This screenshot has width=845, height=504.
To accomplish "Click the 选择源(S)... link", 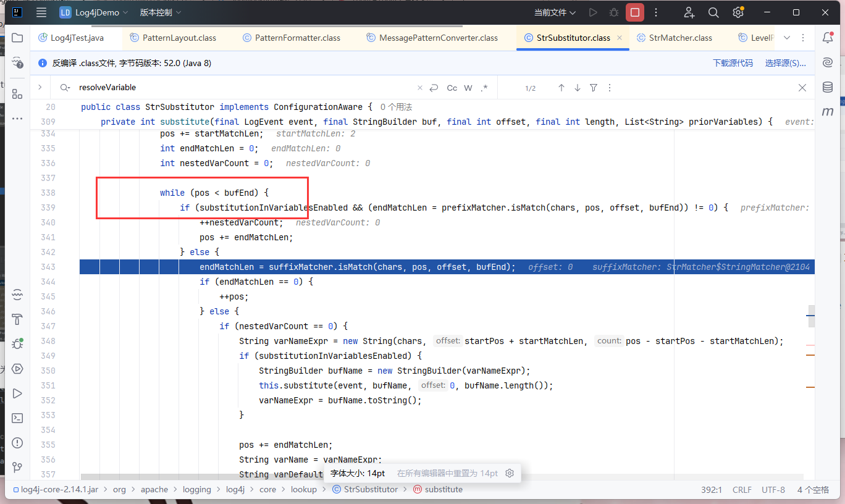I will (x=785, y=63).
